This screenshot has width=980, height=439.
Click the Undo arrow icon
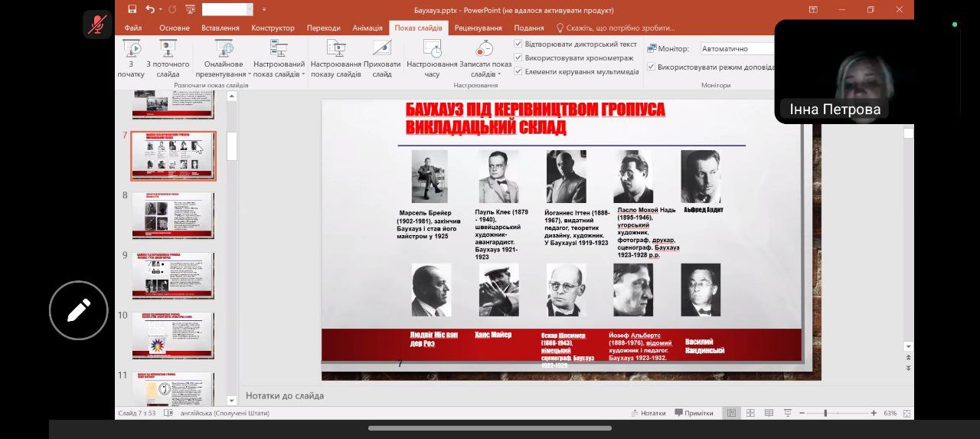tap(150, 9)
